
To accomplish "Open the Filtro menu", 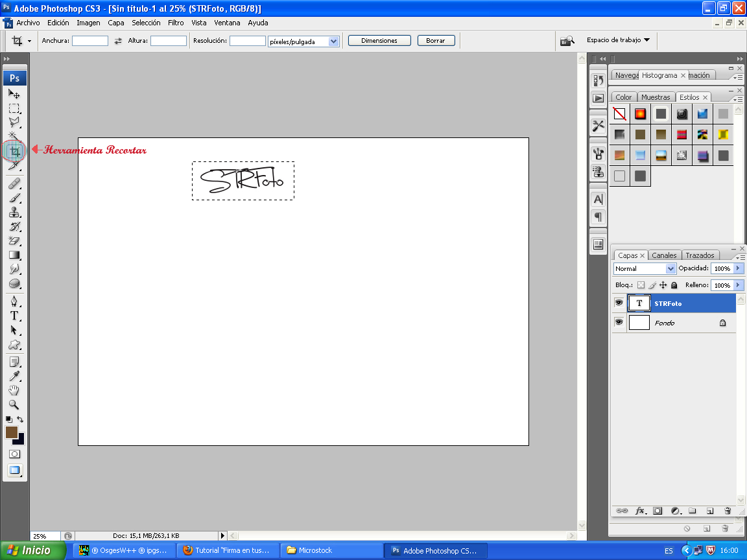I will tap(175, 23).
